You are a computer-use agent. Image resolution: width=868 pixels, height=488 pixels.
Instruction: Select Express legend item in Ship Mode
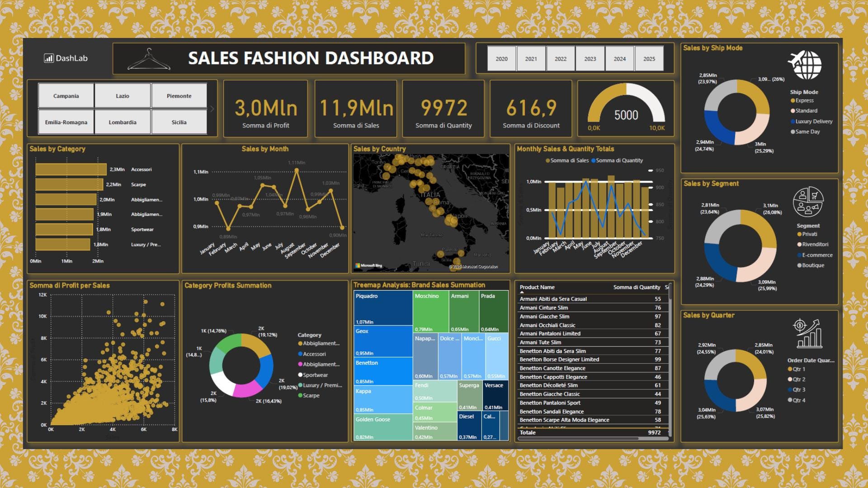click(x=802, y=101)
